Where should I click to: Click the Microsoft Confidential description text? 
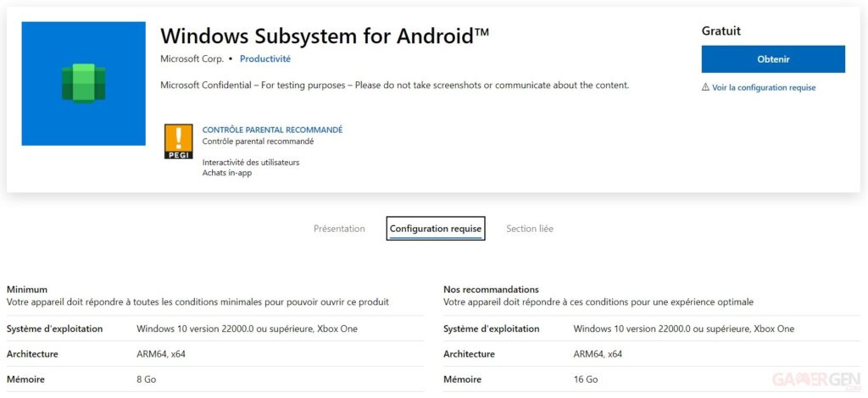point(395,86)
